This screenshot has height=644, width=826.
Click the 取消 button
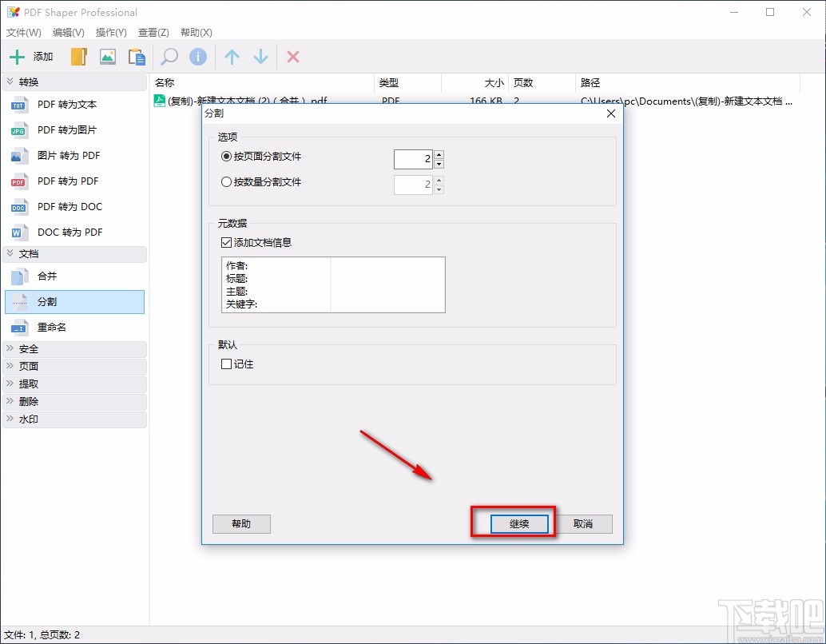point(583,524)
